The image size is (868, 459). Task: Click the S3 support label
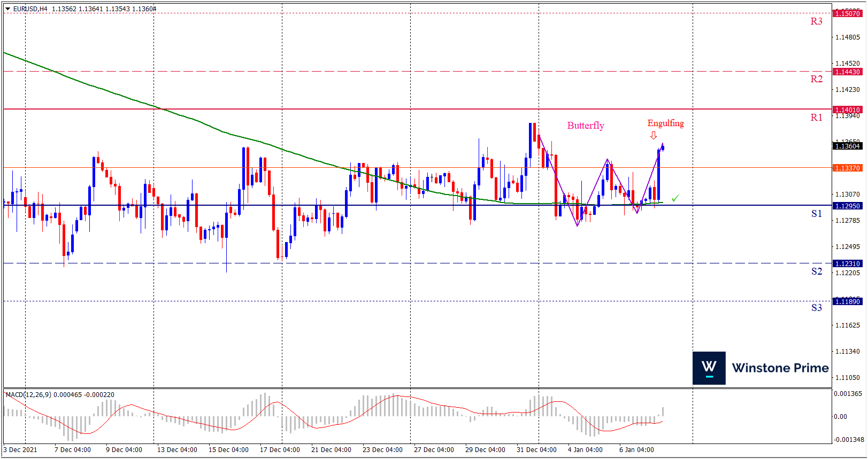click(x=816, y=308)
